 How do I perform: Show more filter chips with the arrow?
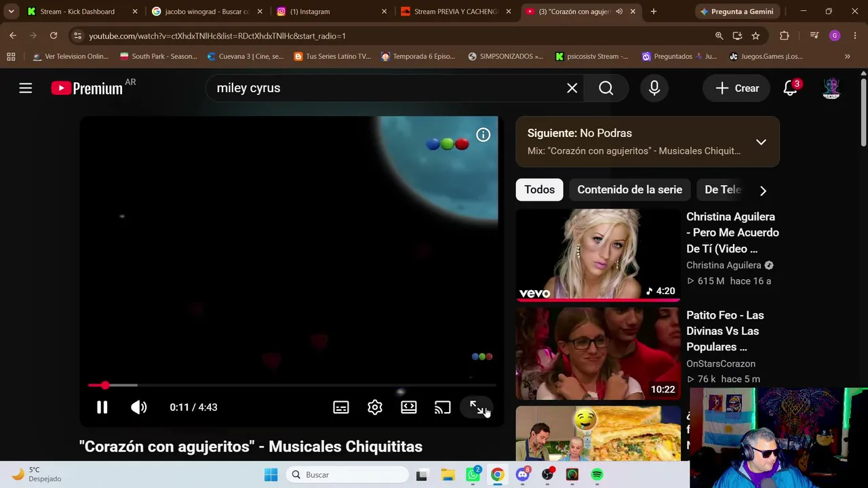(x=763, y=190)
